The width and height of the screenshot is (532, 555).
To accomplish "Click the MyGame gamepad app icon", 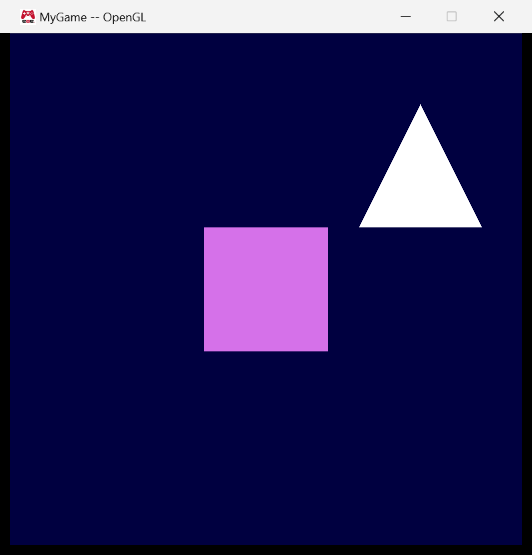I will pos(28,16).
